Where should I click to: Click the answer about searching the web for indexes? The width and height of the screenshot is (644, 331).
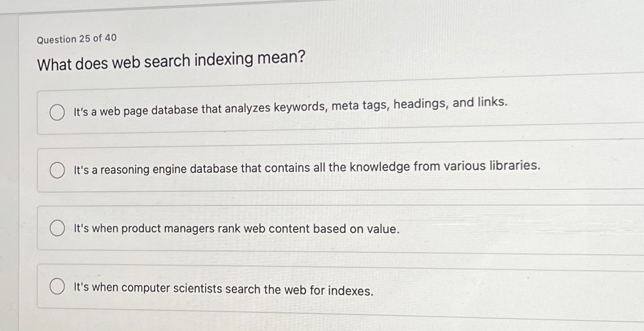click(x=223, y=288)
